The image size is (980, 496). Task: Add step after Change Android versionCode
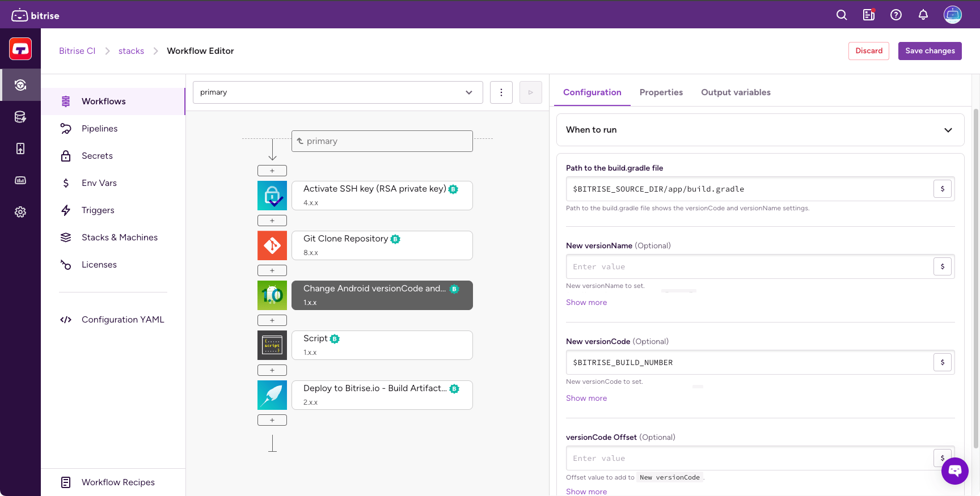[x=272, y=320]
